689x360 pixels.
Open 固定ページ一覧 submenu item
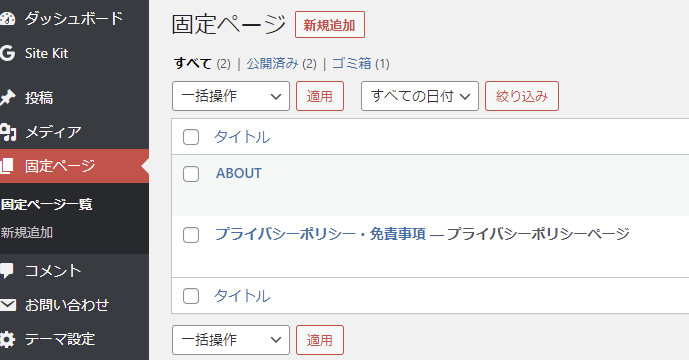click(x=47, y=204)
